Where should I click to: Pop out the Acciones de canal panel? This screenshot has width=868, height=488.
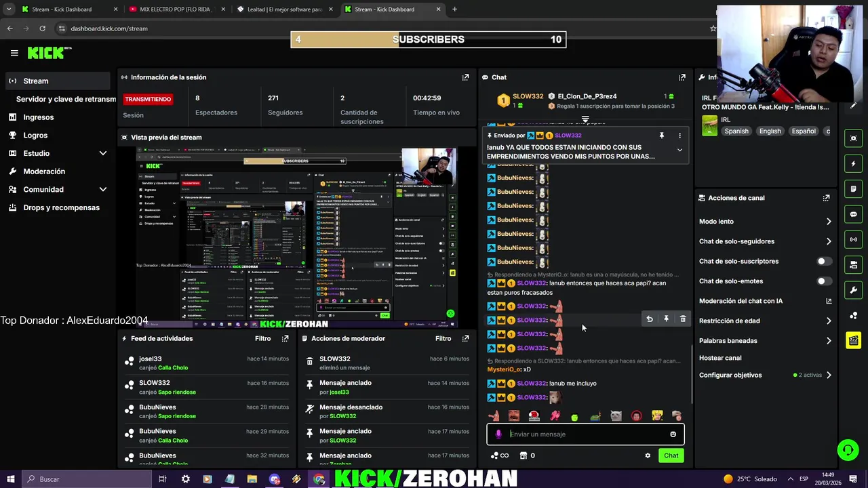click(x=826, y=198)
